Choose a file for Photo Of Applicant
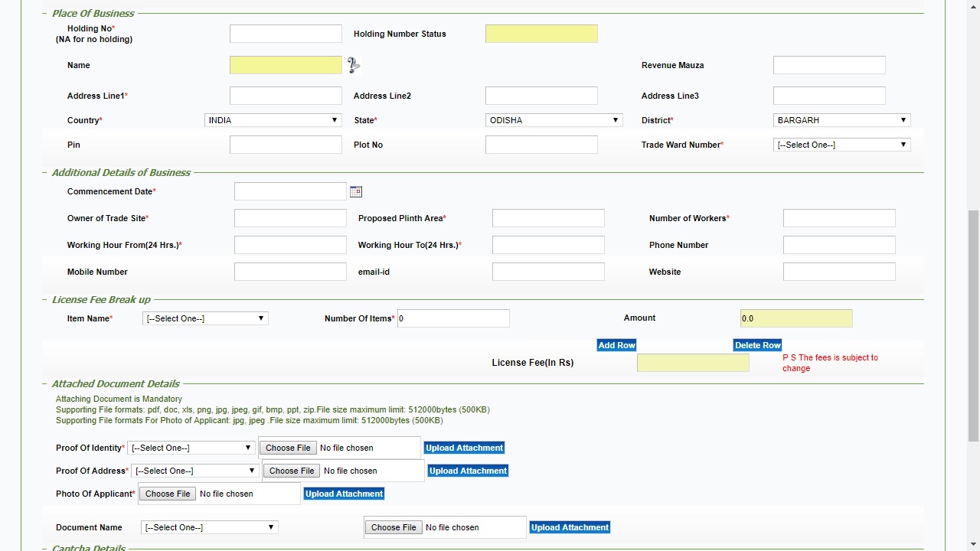 pyautogui.click(x=168, y=494)
